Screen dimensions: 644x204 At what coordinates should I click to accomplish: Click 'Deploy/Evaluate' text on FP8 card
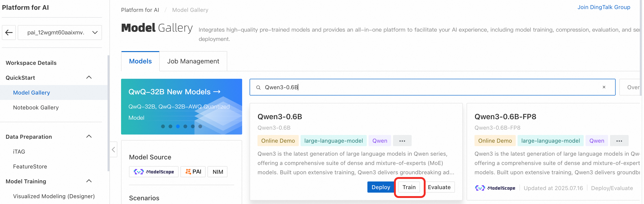[612, 188]
